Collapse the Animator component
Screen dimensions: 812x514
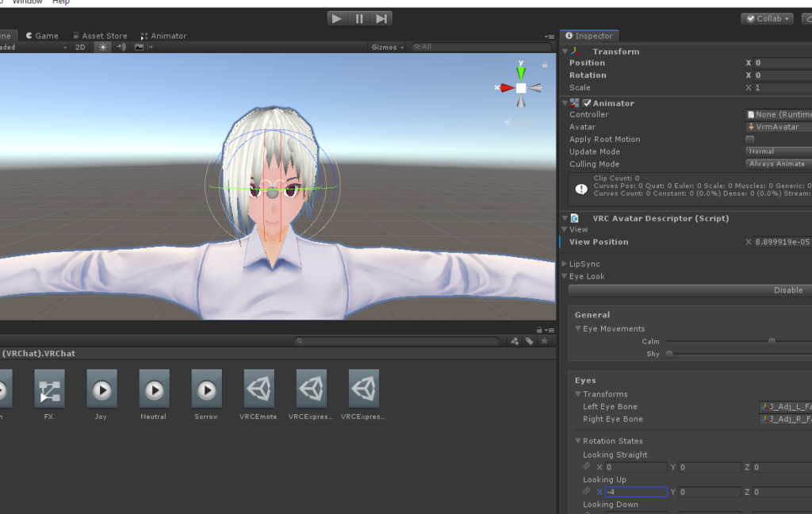(565, 103)
